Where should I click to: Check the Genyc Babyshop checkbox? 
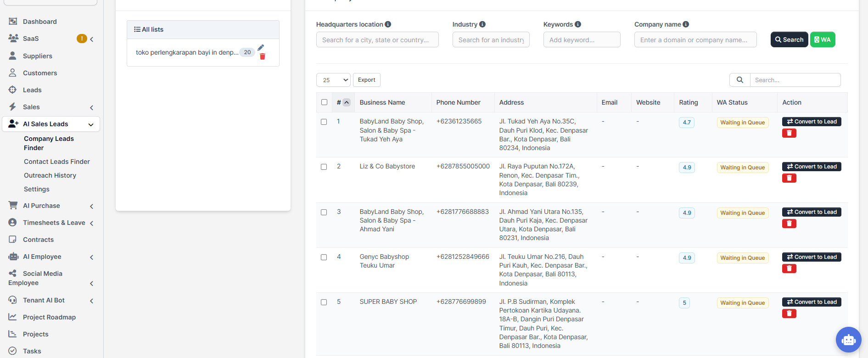point(324,257)
